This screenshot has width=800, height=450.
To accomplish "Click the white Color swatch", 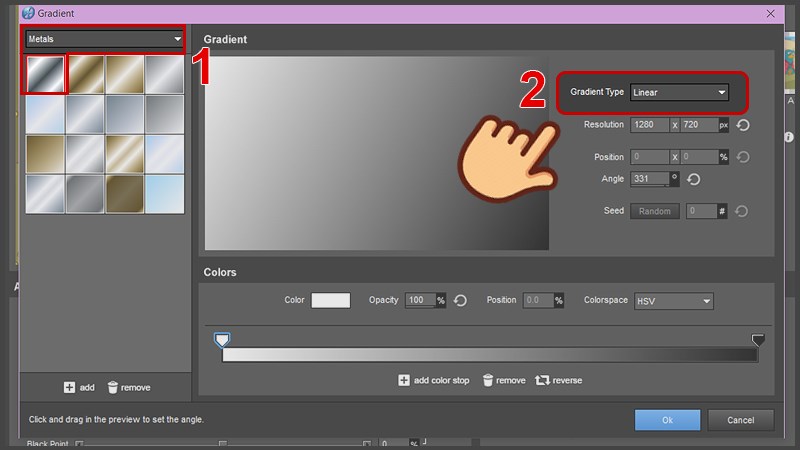I will point(331,300).
